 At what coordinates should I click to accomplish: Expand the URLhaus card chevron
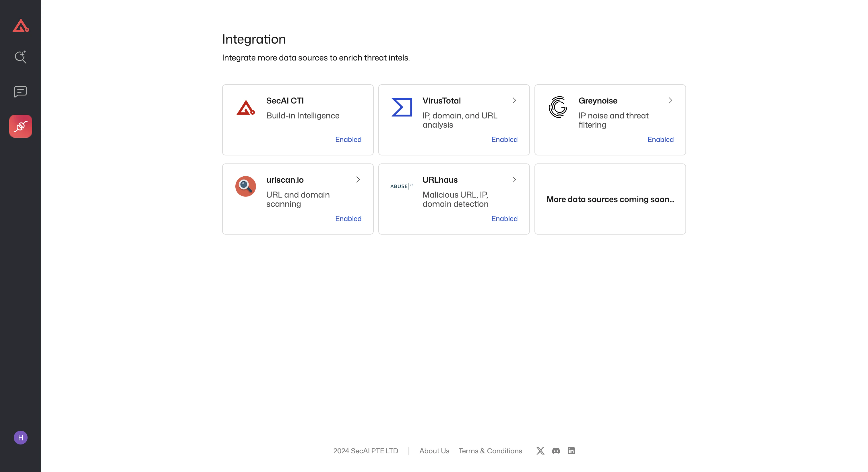click(514, 180)
